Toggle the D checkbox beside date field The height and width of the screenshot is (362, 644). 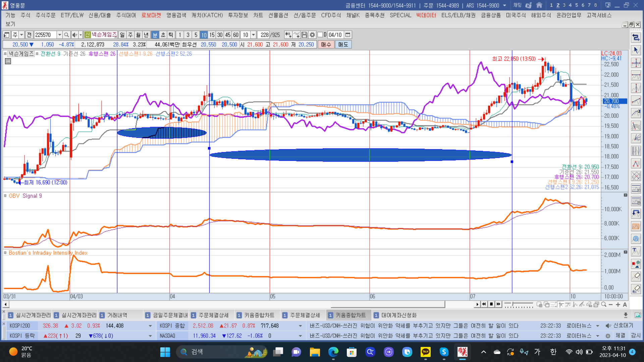[320, 35]
